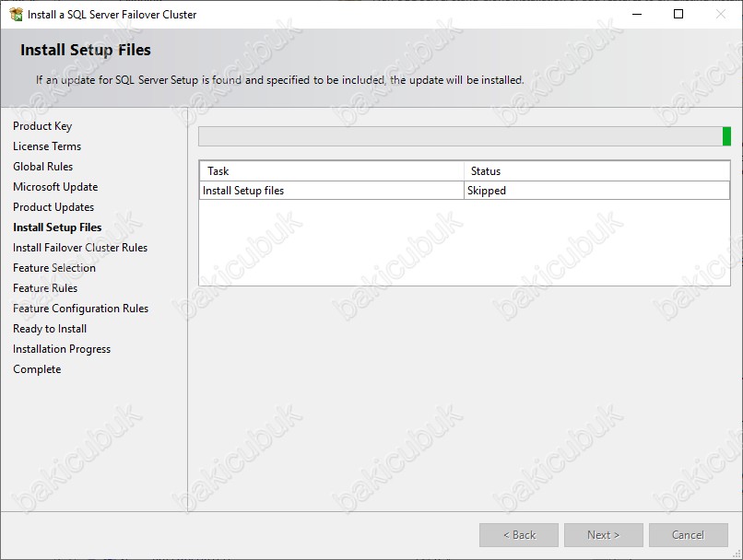Open the Installation Progress step
The width and height of the screenshot is (743, 560).
[62, 349]
